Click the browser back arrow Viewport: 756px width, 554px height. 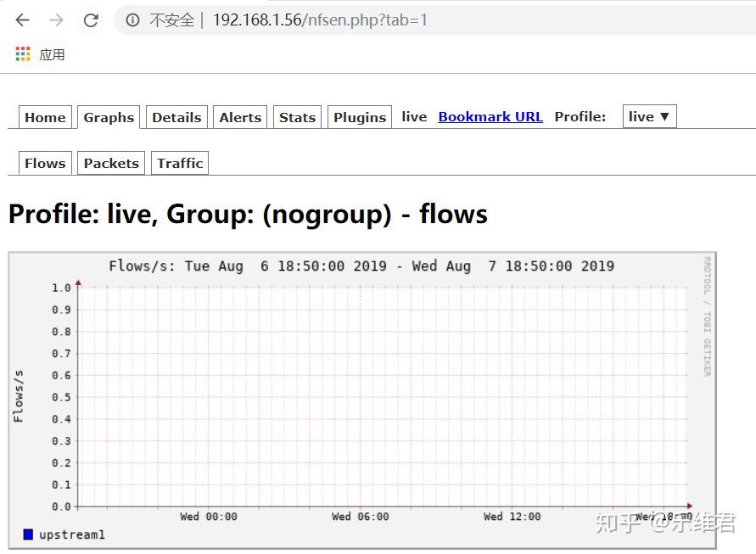point(22,20)
